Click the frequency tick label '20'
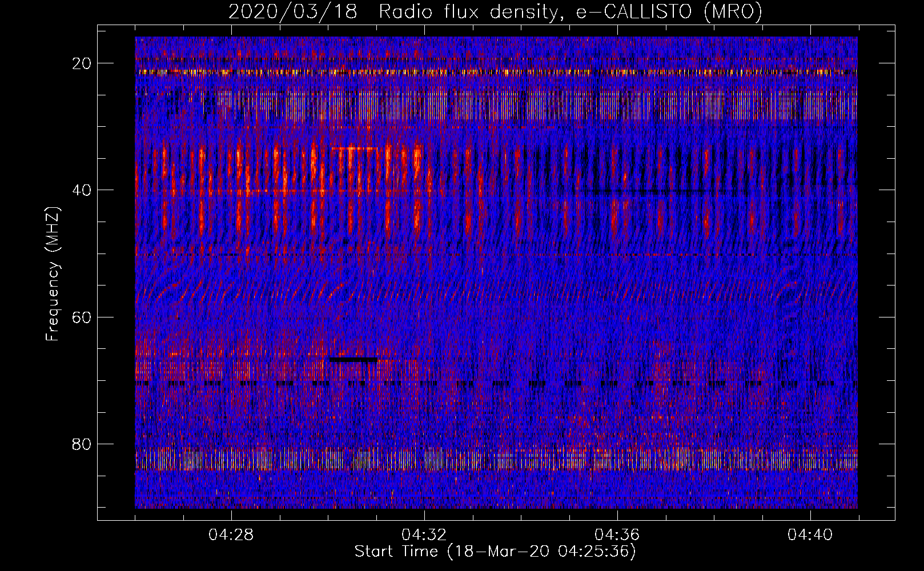 pyautogui.click(x=82, y=63)
